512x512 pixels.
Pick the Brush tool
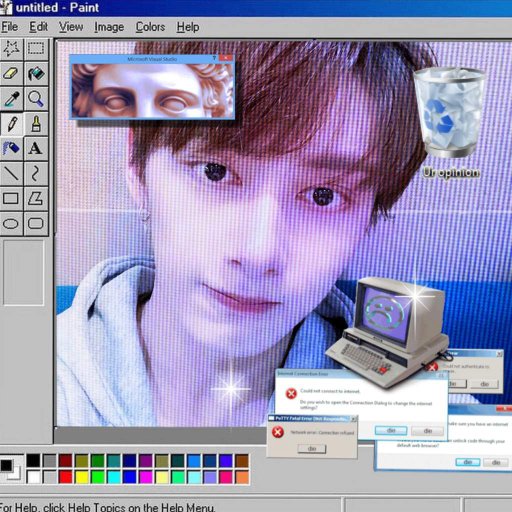point(36,124)
